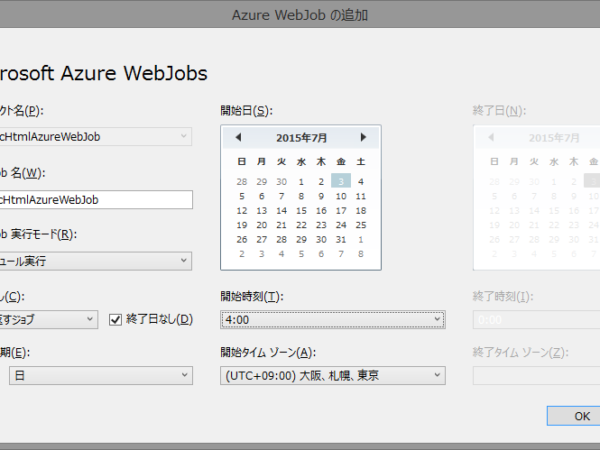Viewport: 600px width, 450px height.
Task: Open the 開始時刻 4:00 dropdown
Action: click(333, 320)
